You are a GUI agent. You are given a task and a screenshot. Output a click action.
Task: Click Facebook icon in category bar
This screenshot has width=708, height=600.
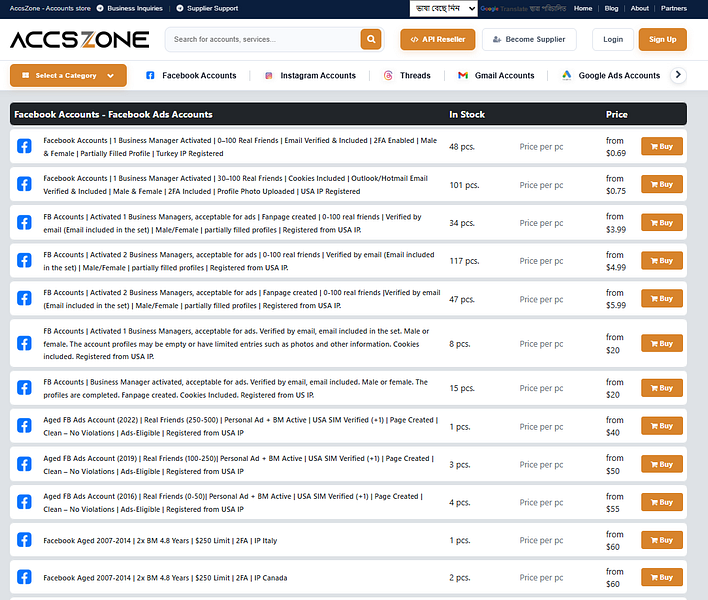150,75
